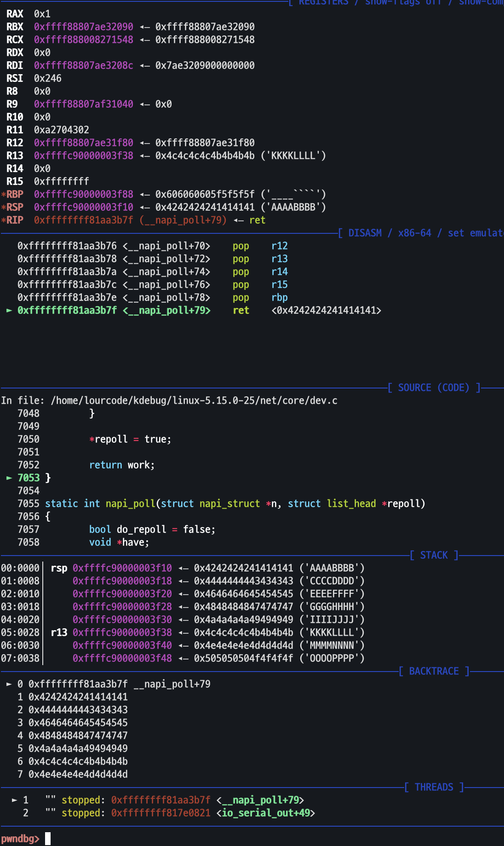Click stack entry 03:0018 with 'GGGGHHHH'

pyautogui.click(x=183, y=607)
